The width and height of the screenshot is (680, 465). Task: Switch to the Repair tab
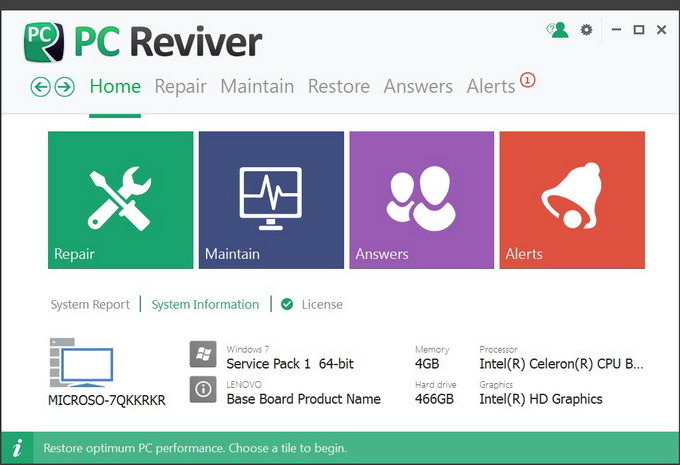pos(180,86)
